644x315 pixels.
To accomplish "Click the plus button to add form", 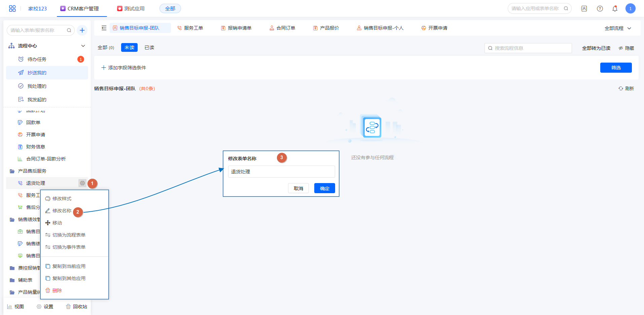I will [82, 30].
